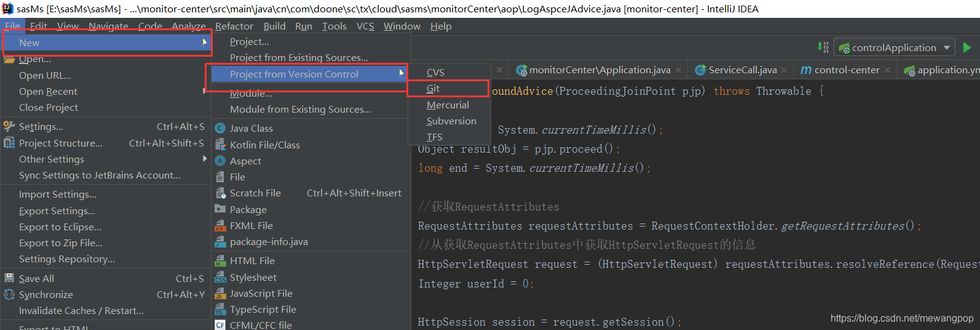Click the Settings wrench icon in File menu

tap(9, 126)
